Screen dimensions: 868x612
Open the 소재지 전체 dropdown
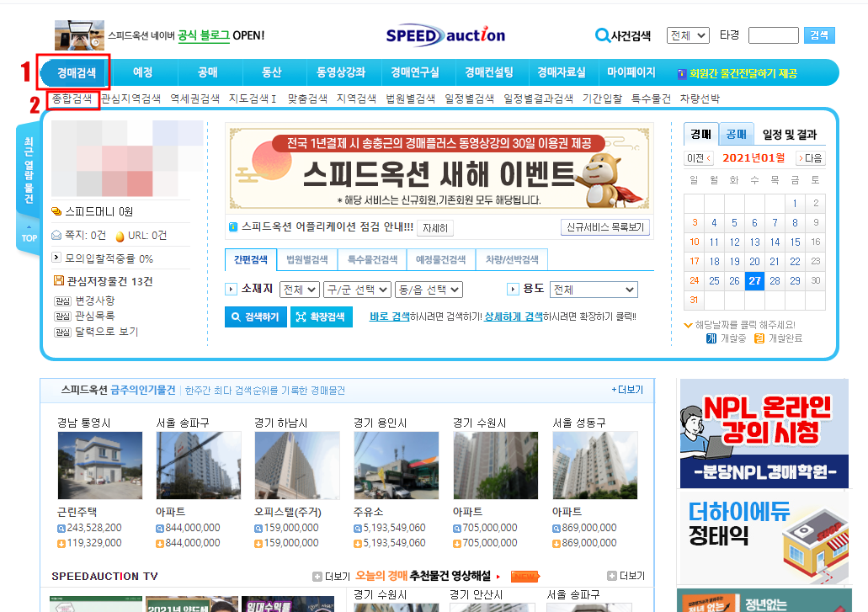point(300,290)
